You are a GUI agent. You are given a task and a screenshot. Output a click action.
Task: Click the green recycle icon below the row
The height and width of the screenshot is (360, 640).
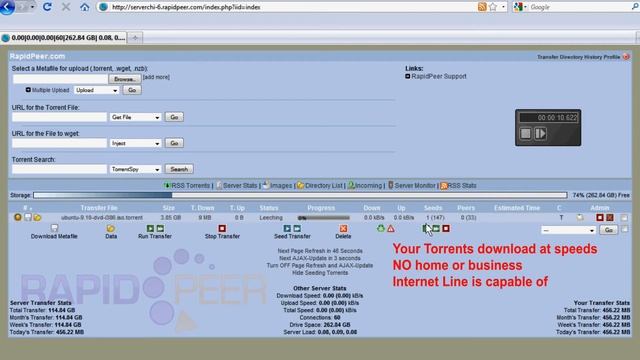pos(380,229)
